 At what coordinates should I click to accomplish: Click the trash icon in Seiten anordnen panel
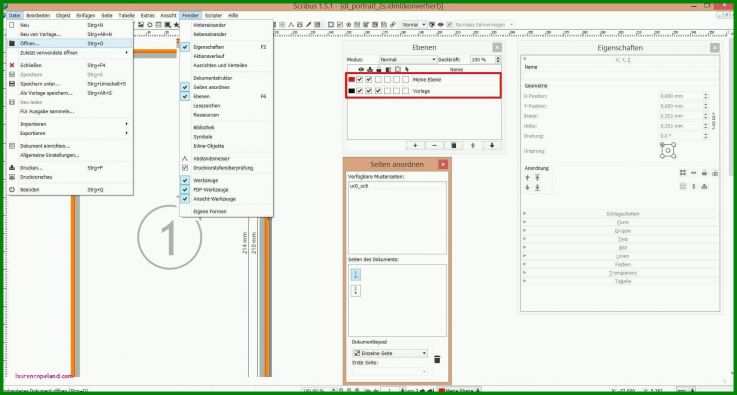point(437,359)
